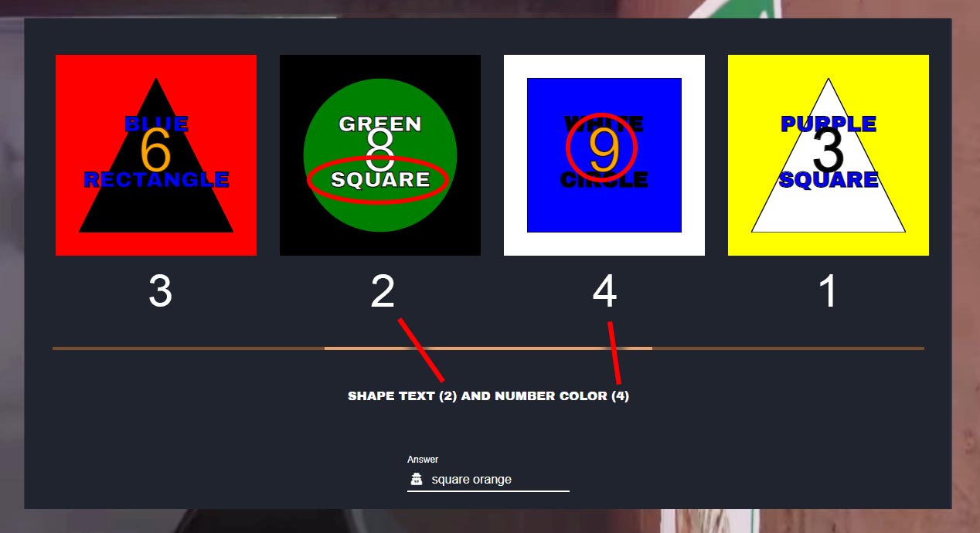980x533 pixels.
Task: Click the prompt "SHAPE TEXT (2) AND NUMBER COLOR (4)"
Action: click(488, 396)
